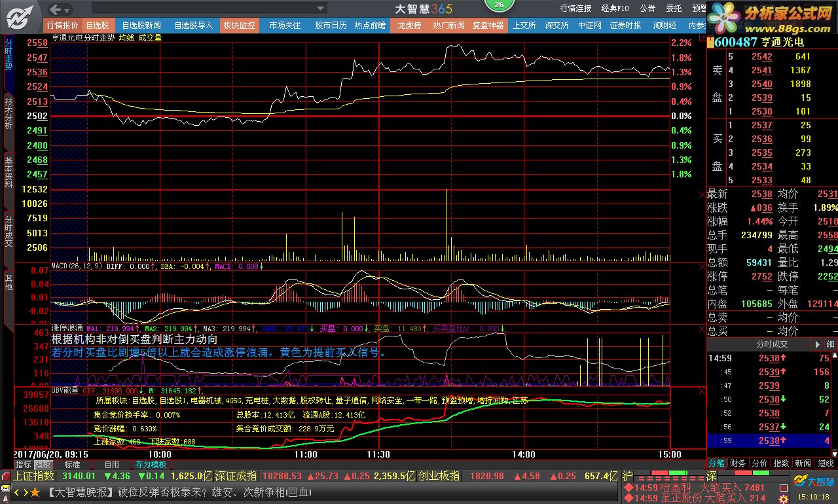The image size is (838, 504).
Task: Select the 自选股导入 tab
Action: [193, 26]
